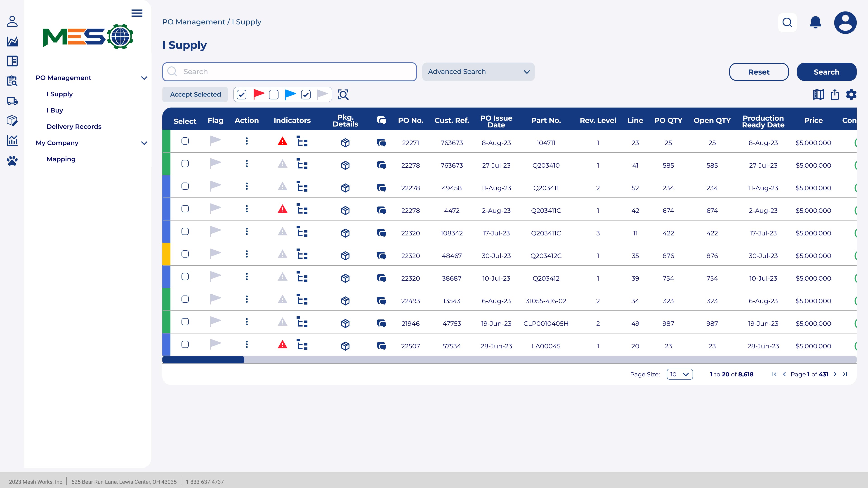Collapse the PO Management section
The height and width of the screenshot is (488, 868).
(x=145, y=78)
